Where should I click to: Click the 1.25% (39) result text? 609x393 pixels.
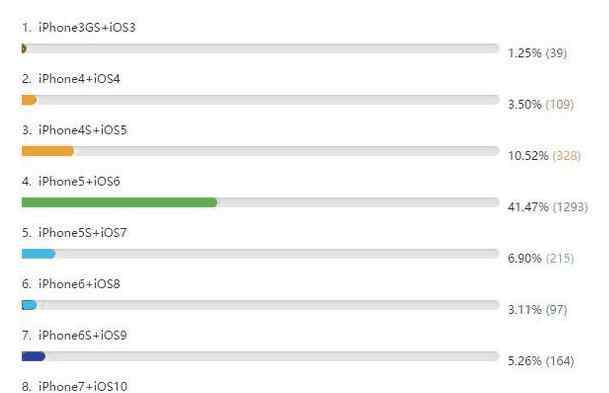coord(537,53)
